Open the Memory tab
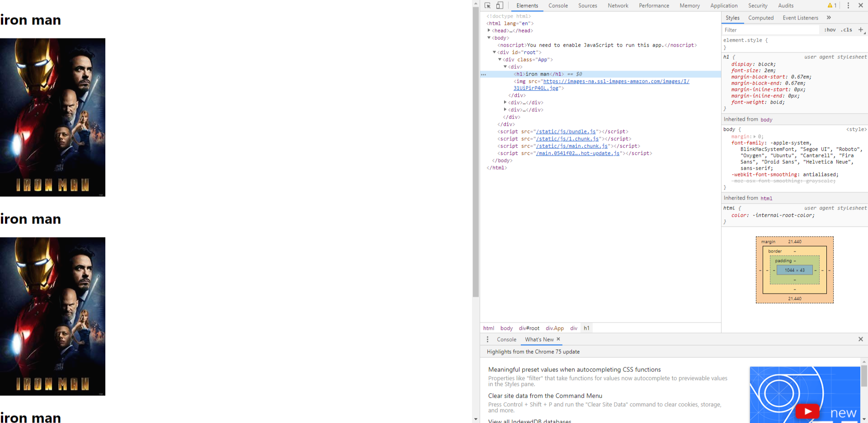The width and height of the screenshot is (868, 423). click(689, 5)
